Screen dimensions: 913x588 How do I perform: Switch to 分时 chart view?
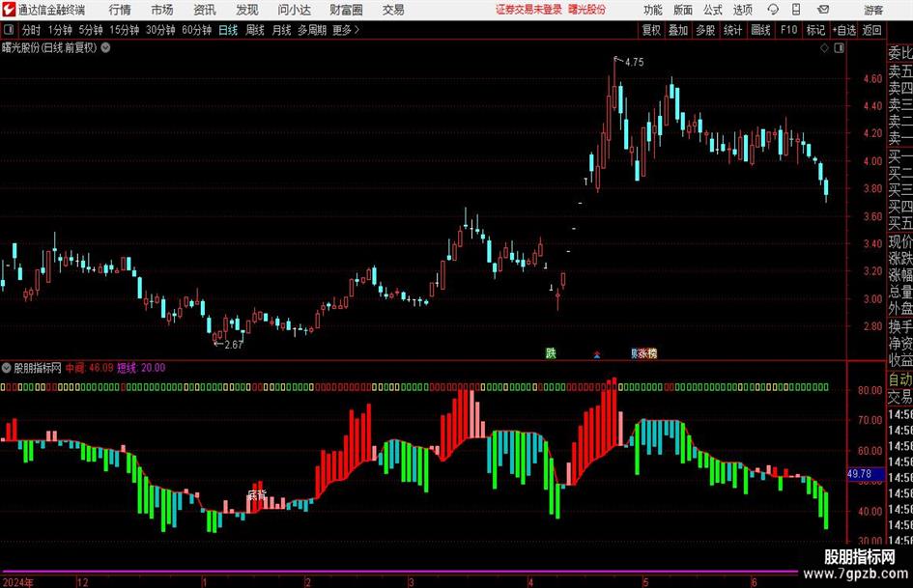tap(32, 30)
